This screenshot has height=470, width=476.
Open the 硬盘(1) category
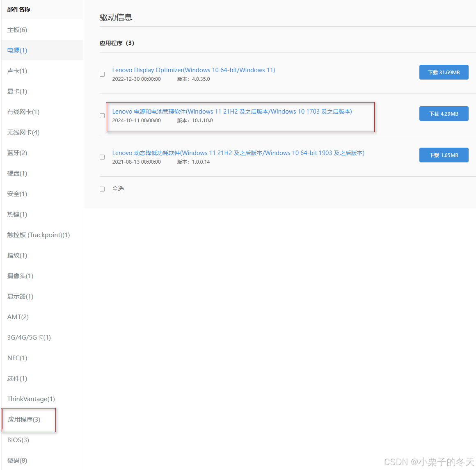tap(17, 173)
